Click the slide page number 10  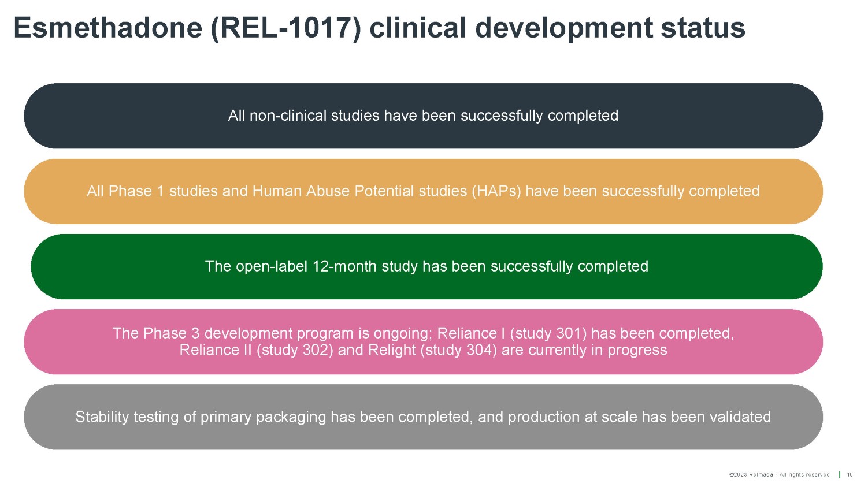[850, 475]
